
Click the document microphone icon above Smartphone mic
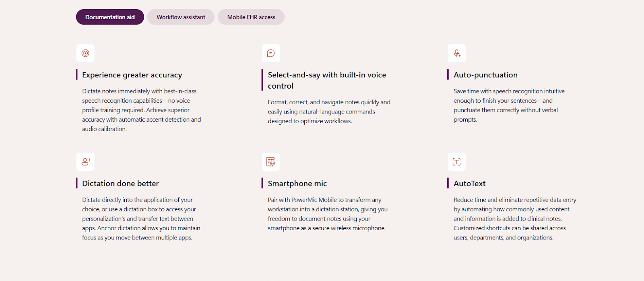(x=271, y=162)
